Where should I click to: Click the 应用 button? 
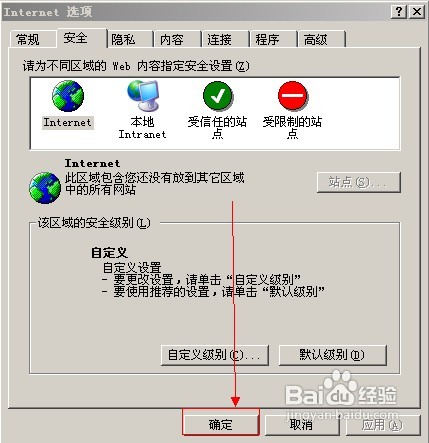point(382,425)
